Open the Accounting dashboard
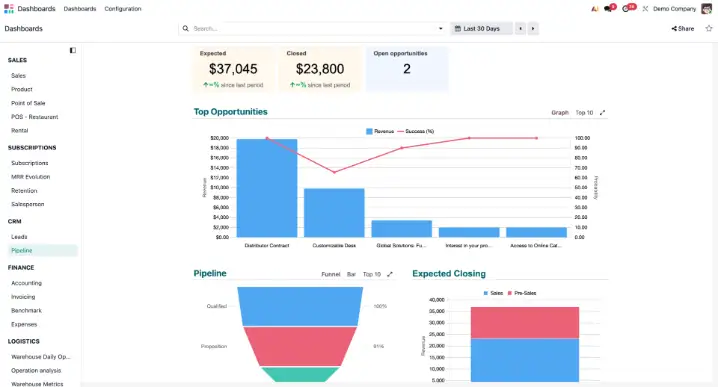Viewport: 718px width, 387px height. click(x=27, y=283)
